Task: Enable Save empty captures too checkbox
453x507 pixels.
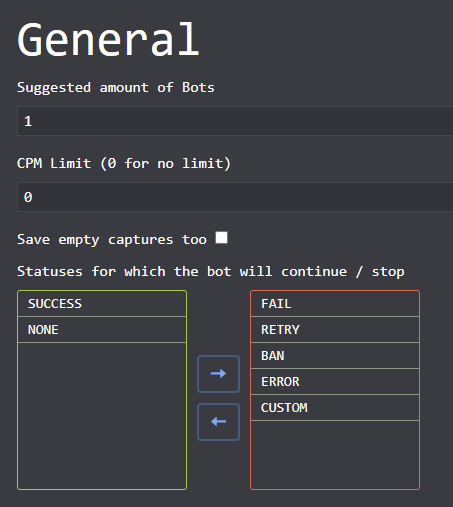Action: click(x=221, y=238)
